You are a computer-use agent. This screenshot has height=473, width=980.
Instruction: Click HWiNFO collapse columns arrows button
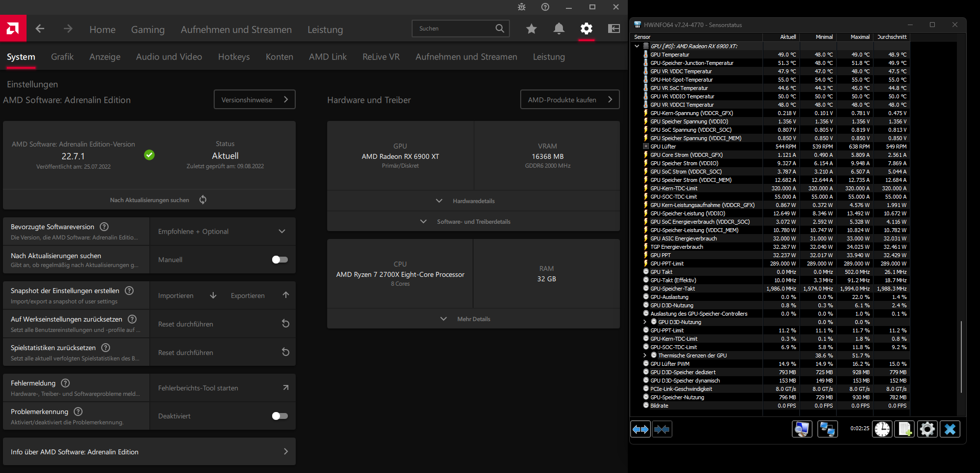coord(662,429)
